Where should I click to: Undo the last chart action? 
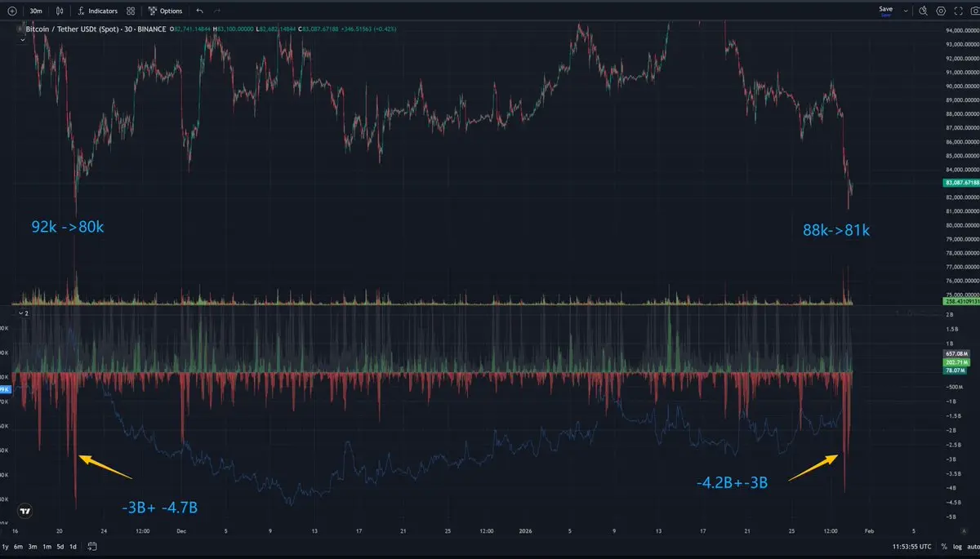[200, 11]
